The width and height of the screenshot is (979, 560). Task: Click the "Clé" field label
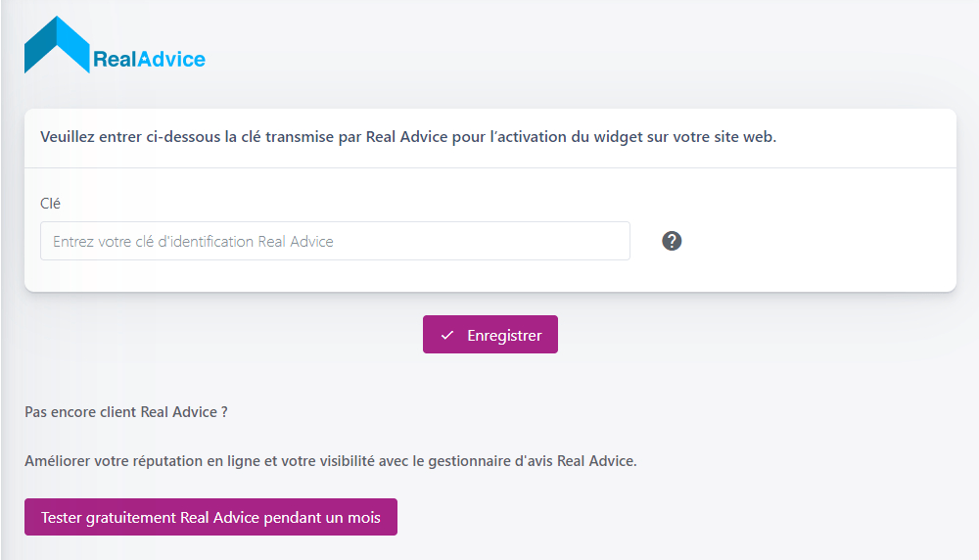(x=50, y=204)
